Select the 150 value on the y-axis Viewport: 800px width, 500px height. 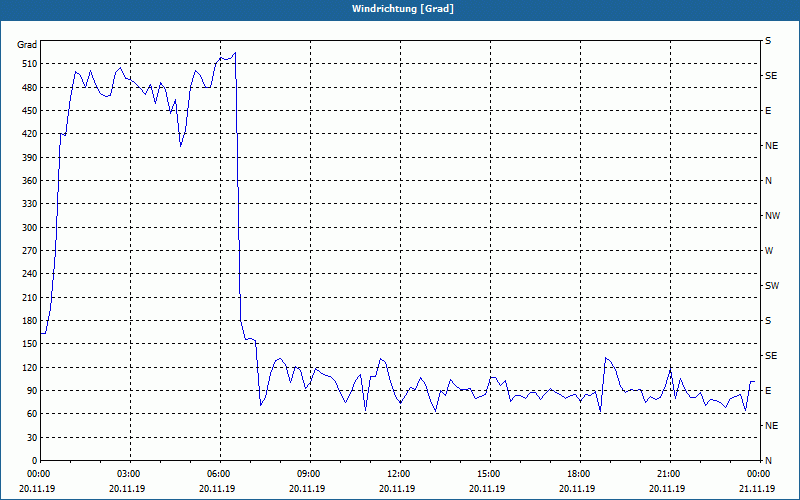(29, 344)
